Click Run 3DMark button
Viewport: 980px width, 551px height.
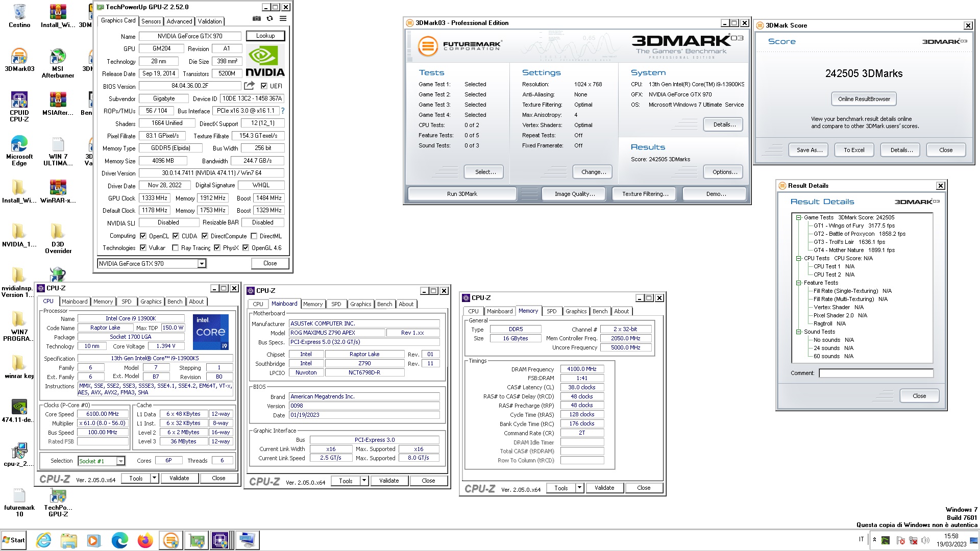tap(462, 194)
